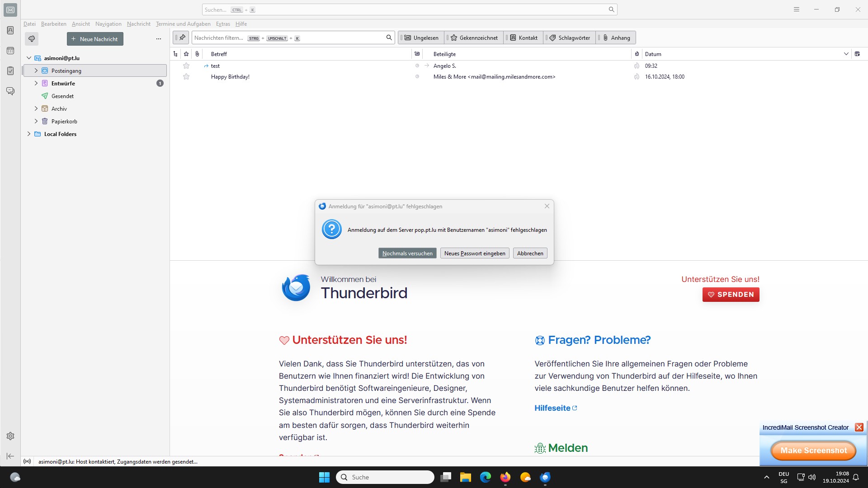Toggle the Anhang quick filter

[616, 38]
